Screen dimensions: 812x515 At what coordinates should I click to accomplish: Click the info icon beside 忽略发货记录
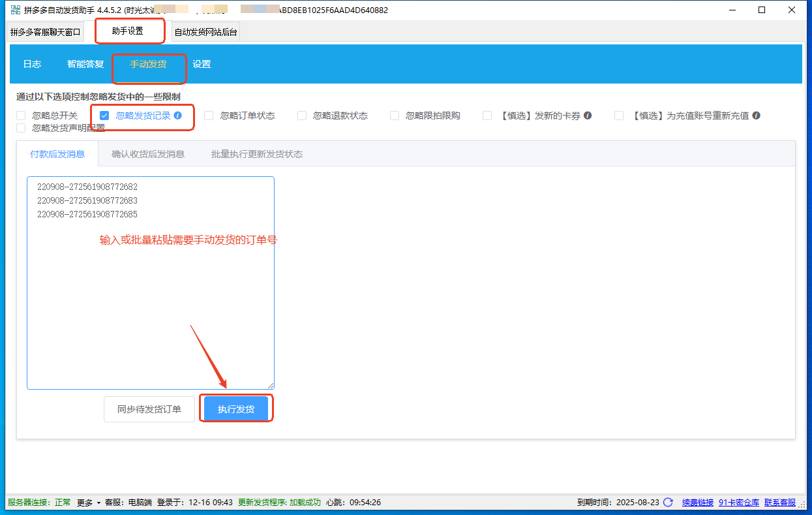tap(178, 116)
